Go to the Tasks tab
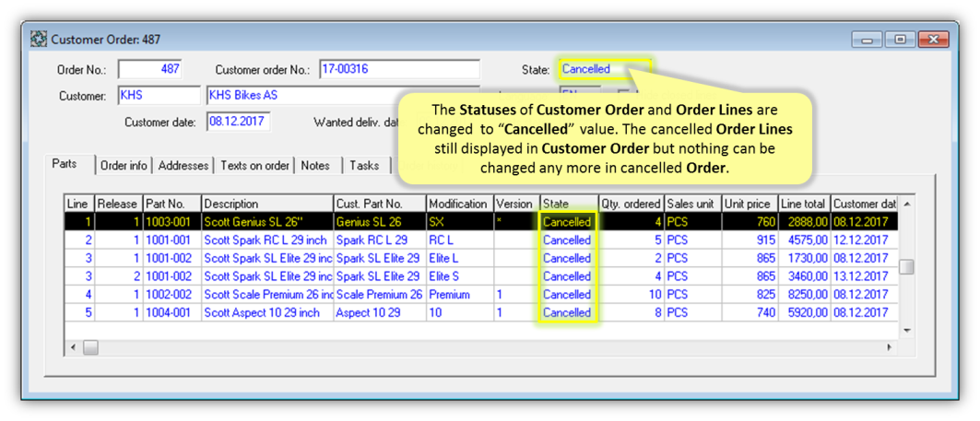This screenshot has height=421, width=980. [364, 166]
